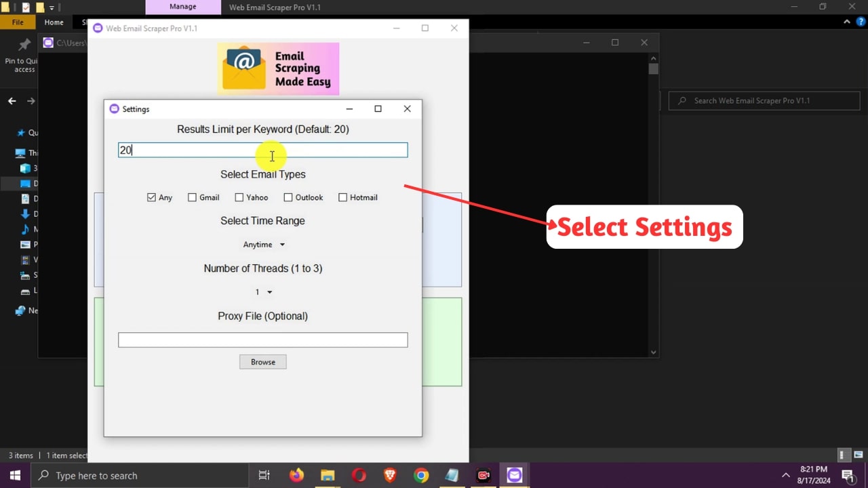
Task: Launch Brave browser from the taskbar
Action: (x=390, y=475)
